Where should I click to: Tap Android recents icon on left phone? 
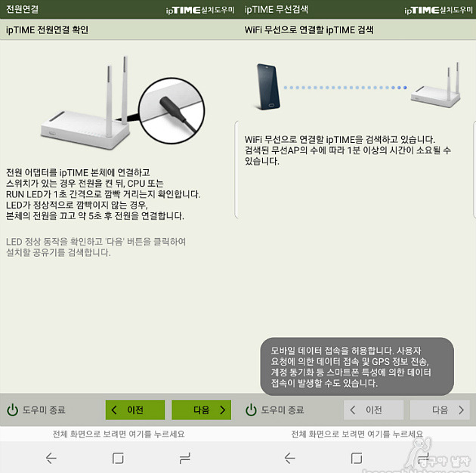[x=184, y=458]
